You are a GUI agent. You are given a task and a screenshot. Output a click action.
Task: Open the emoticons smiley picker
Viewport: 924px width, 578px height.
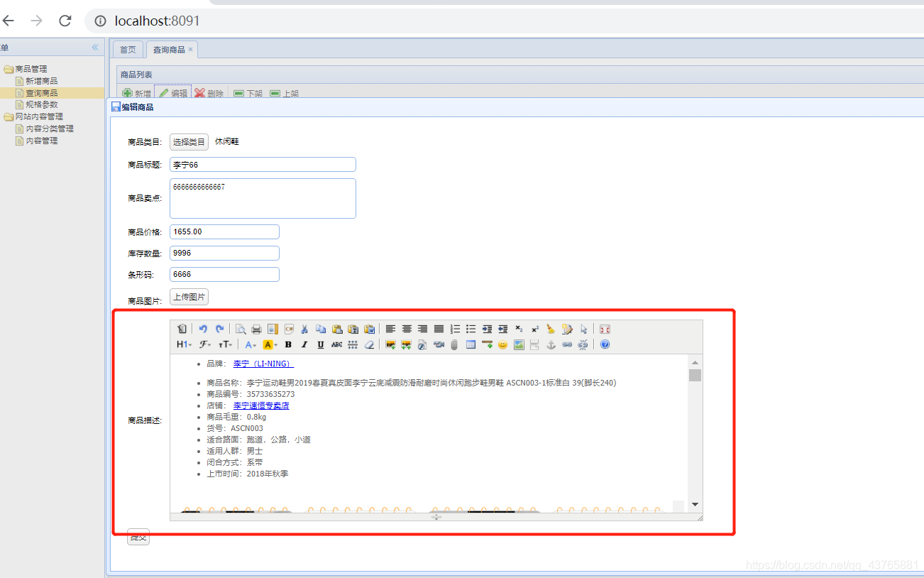(x=502, y=344)
